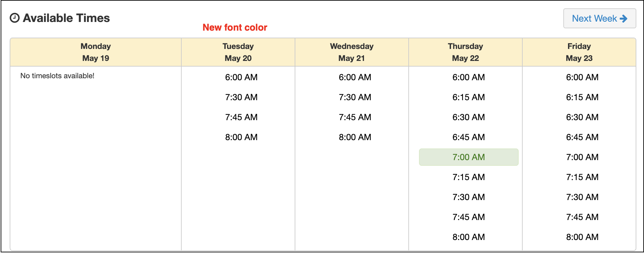
Task: Pick the 6:00 AM slot on Tuesday
Action: (241, 77)
